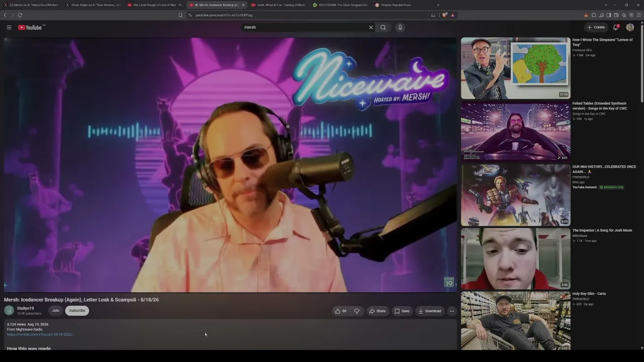Click the video title text

coord(82,300)
